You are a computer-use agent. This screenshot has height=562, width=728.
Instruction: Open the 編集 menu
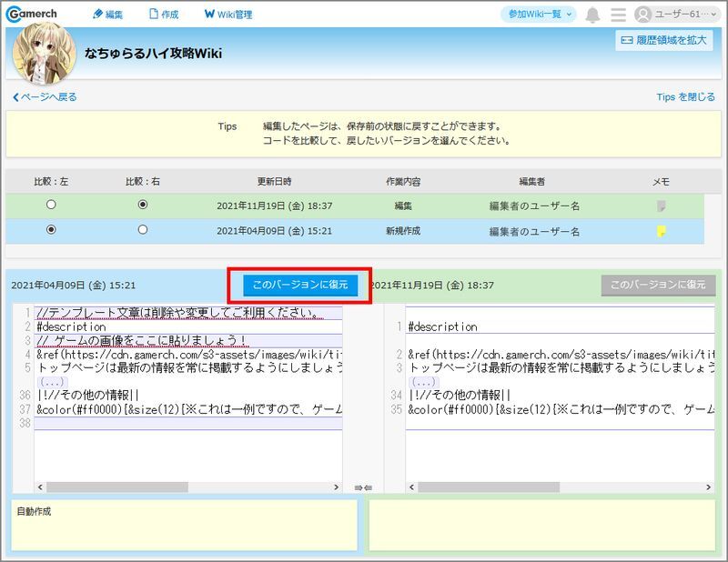[107, 15]
